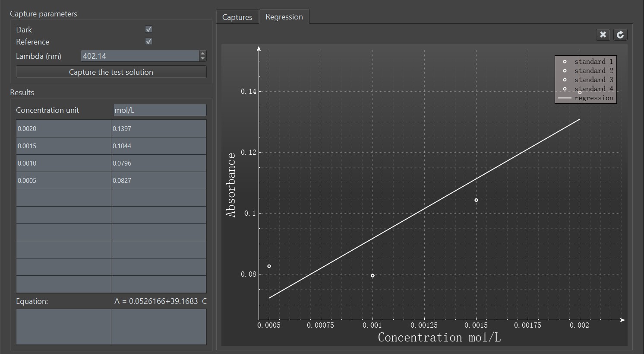Image resolution: width=644 pixels, height=354 pixels.
Task: Select the 0.0005 concentration cell
Action: tap(63, 181)
